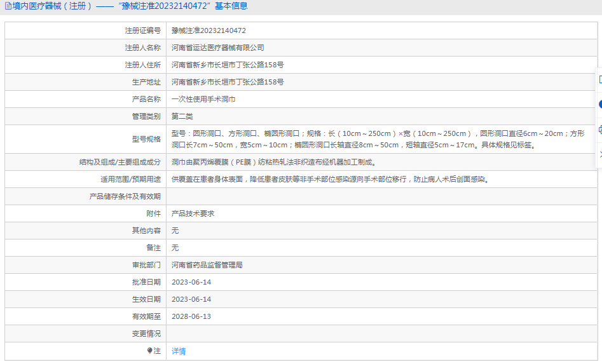The height and width of the screenshot is (364, 602).
Task: Click the 附件 row label
Action: pos(154,213)
